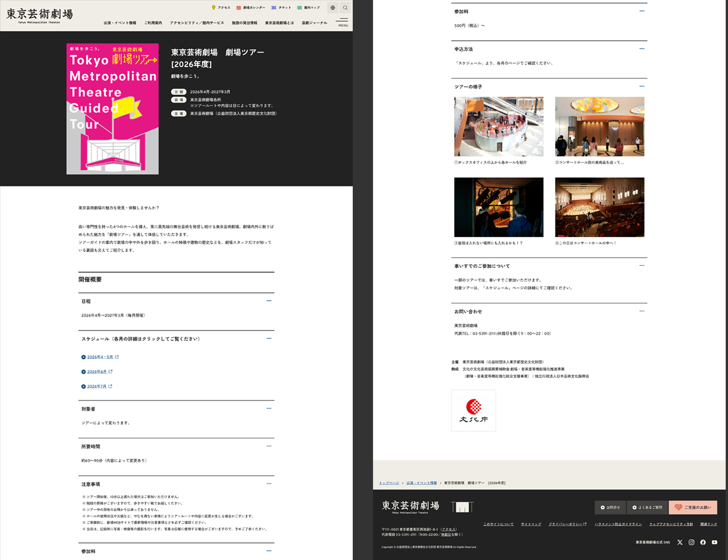This screenshot has width=728, height=560.
Task: Open the Facebook social icon
Action: tap(703, 542)
